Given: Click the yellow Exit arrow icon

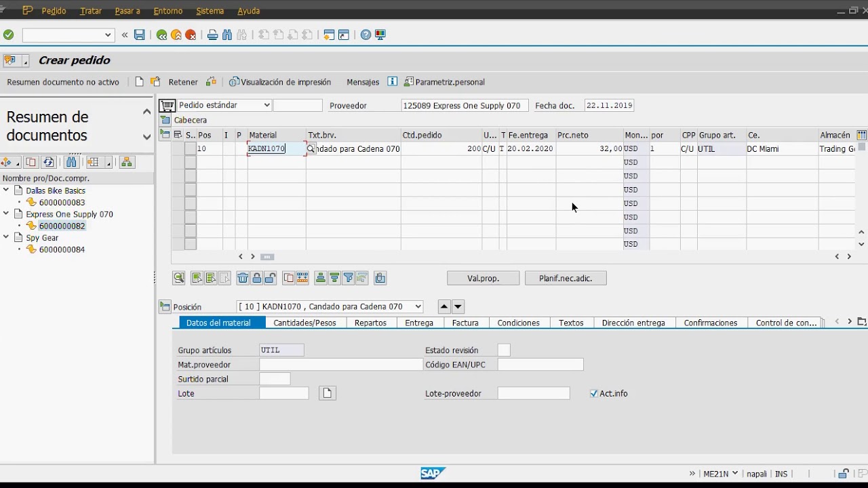Looking at the screenshot, I should click(x=176, y=35).
